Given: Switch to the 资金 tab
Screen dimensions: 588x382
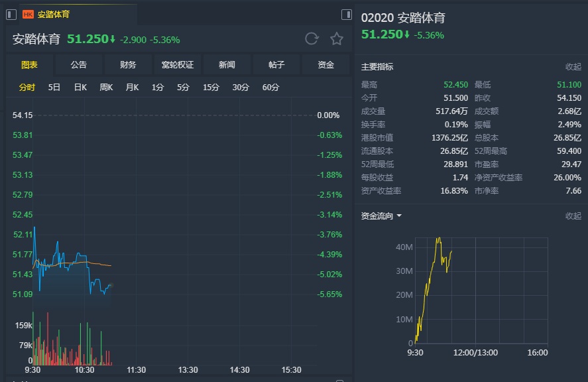Looking at the screenshot, I should click(x=325, y=65).
